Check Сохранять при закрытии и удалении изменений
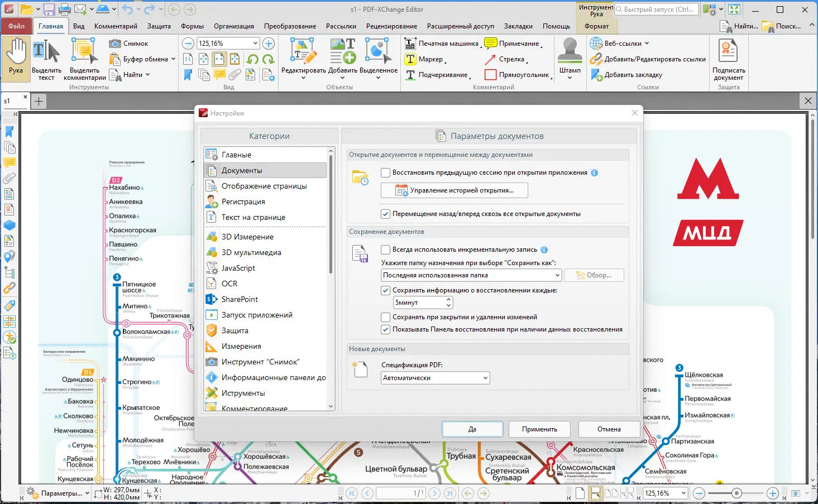The image size is (818, 504). [385, 317]
